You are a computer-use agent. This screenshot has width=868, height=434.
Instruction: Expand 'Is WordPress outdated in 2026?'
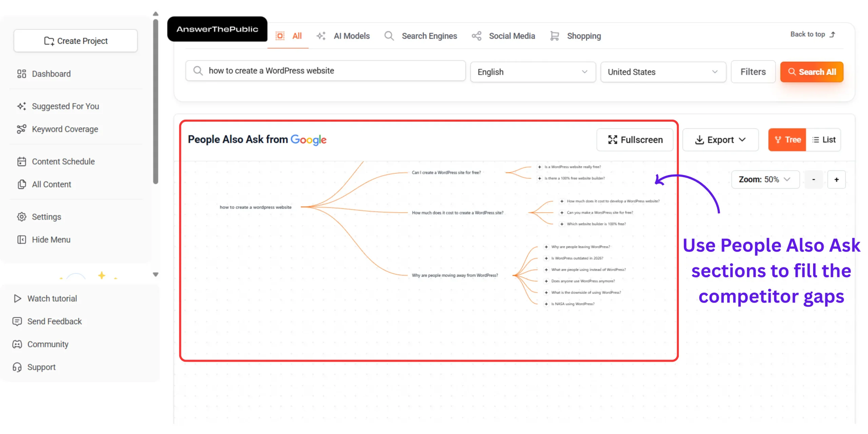tap(546, 258)
